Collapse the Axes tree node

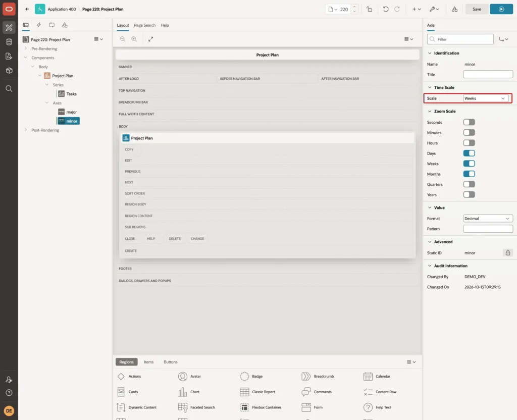47,103
